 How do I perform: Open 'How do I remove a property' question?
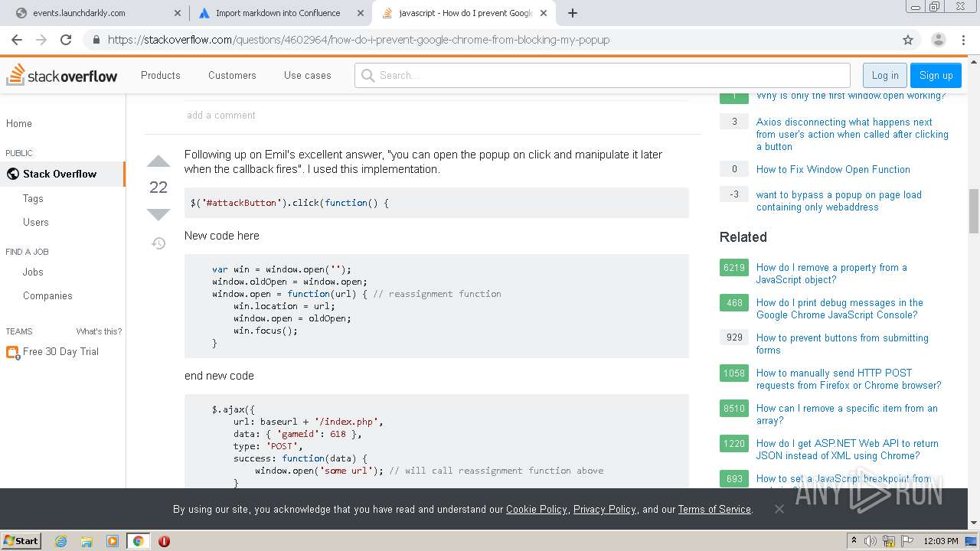(831, 273)
